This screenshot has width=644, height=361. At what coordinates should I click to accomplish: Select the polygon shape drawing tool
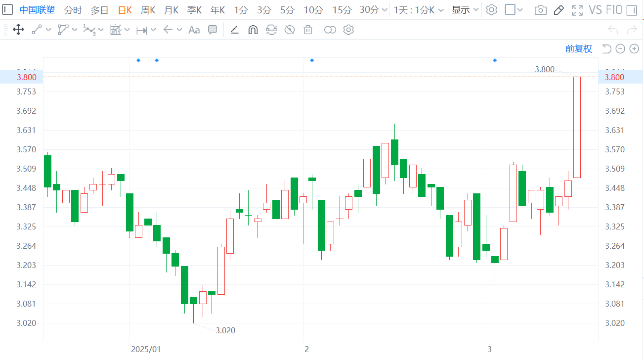[63, 30]
